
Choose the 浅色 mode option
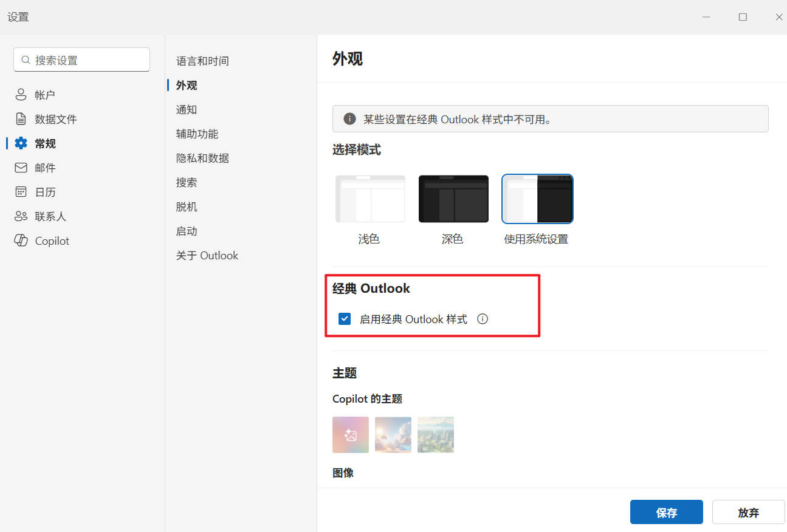(x=370, y=199)
